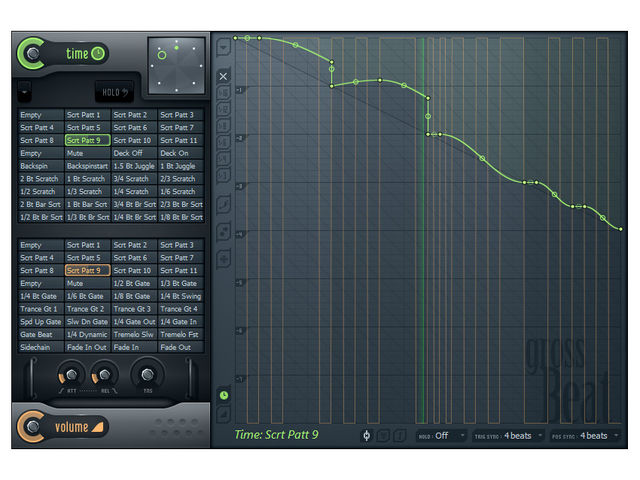The image size is (640, 480).
Task: Adjust the ATT attack knob
Action: click(71, 375)
